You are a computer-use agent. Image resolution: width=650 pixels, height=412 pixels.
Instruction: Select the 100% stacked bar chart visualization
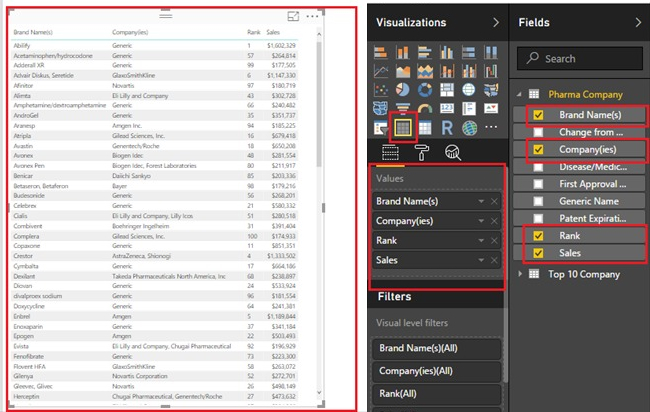tap(468, 53)
